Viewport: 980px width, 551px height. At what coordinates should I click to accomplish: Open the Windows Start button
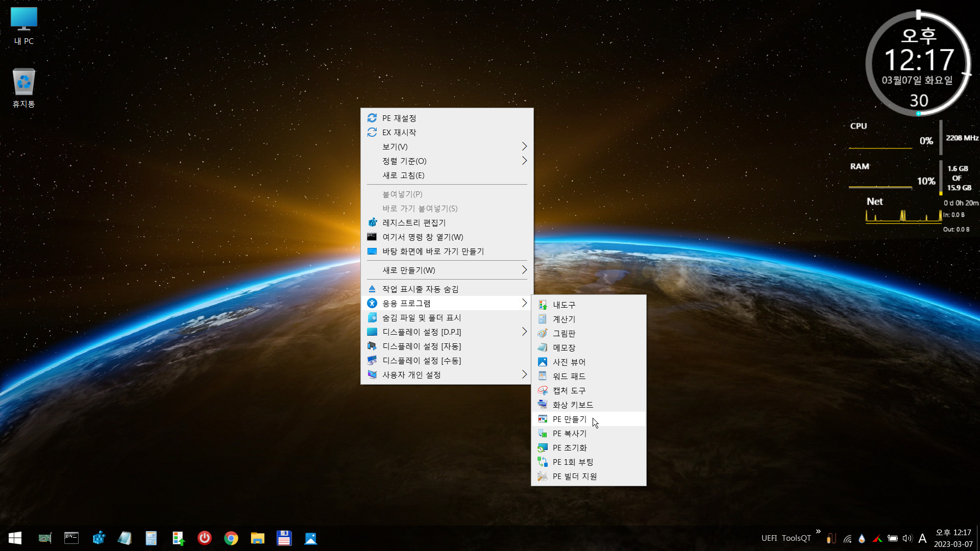[15, 538]
